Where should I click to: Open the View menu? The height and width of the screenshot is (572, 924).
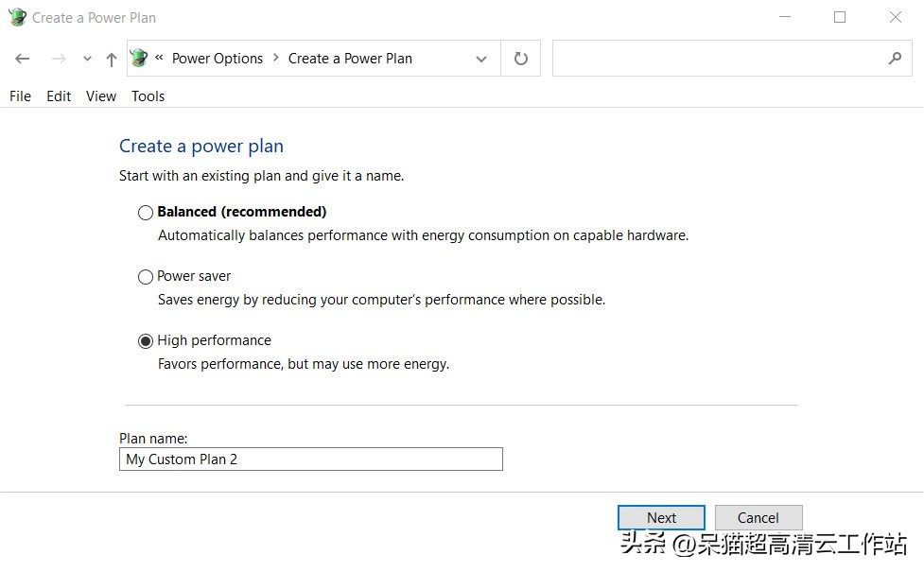pos(101,96)
